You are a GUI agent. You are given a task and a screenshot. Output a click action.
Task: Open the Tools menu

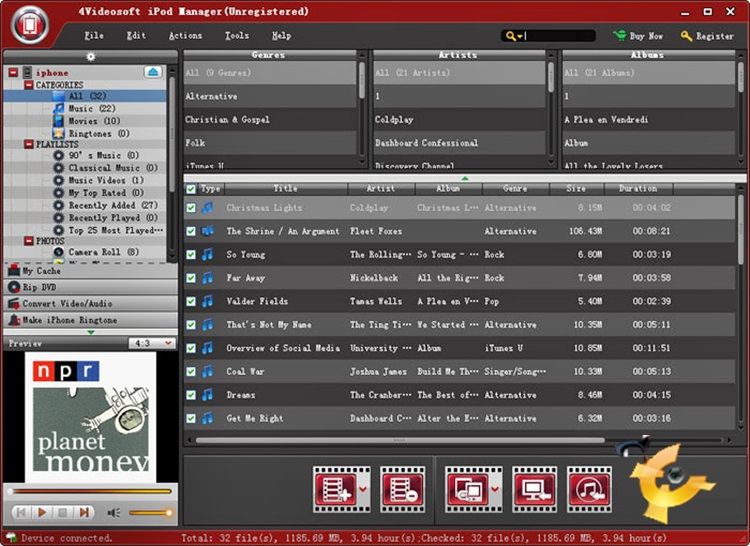tap(237, 36)
